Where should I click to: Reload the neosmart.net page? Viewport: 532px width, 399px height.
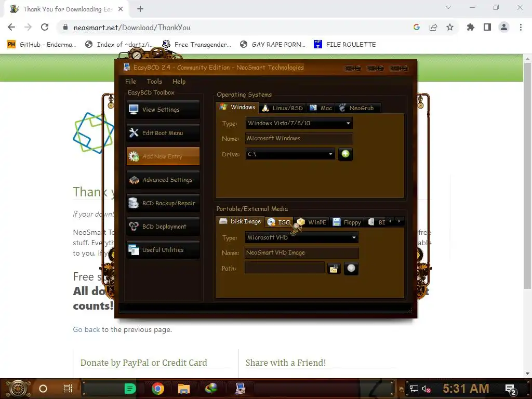[x=45, y=27]
